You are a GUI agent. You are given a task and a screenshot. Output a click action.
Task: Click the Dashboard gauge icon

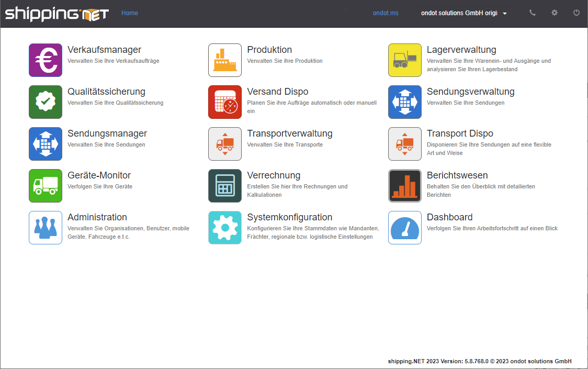pyautogui.click(x=404, y=228)
